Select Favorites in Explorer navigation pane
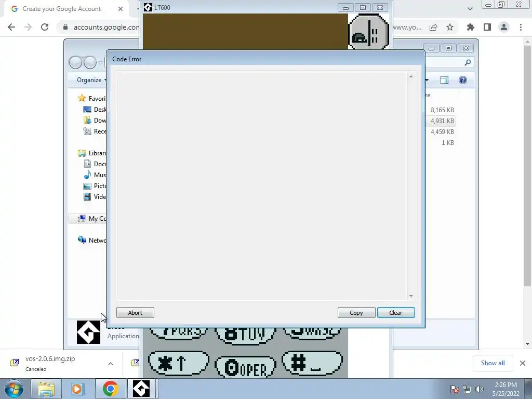 [92, 98]
